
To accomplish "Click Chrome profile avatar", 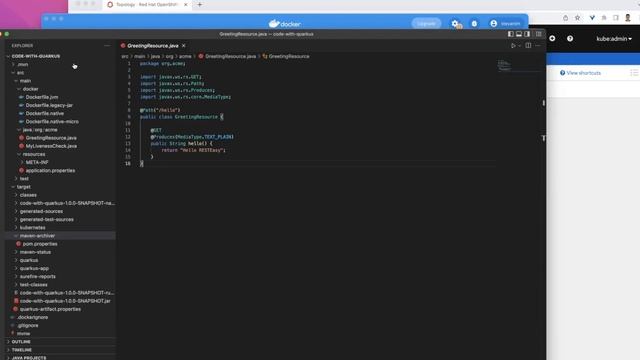I will pos(628,18).
